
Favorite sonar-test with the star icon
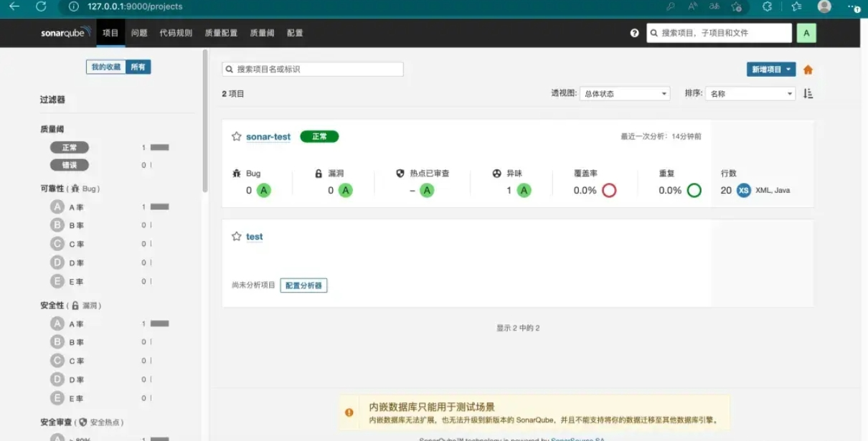236,136
